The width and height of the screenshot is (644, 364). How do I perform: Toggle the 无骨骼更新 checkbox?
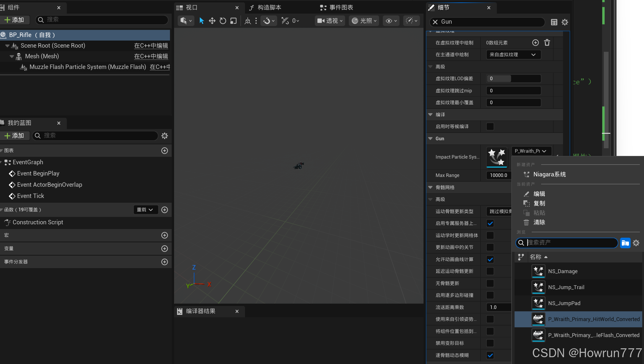pyautogui.click(x=490, y=284)
